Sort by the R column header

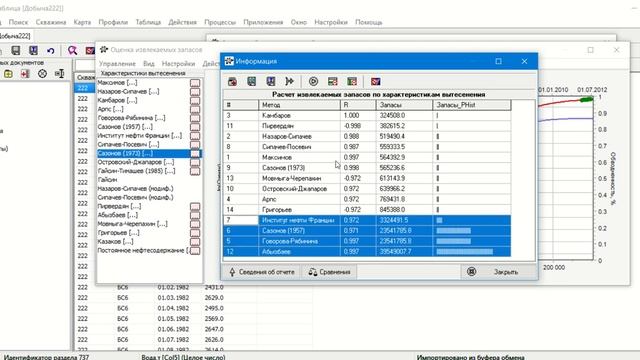(358, 105)
